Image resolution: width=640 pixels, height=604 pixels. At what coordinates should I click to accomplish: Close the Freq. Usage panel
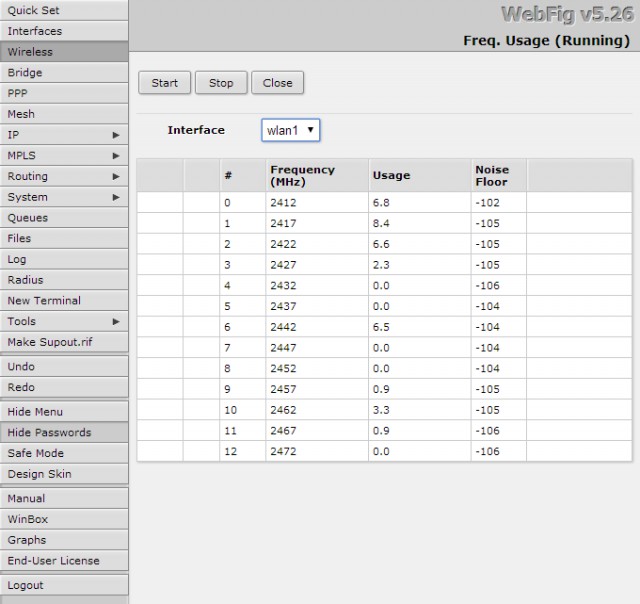tap(277, 83)
